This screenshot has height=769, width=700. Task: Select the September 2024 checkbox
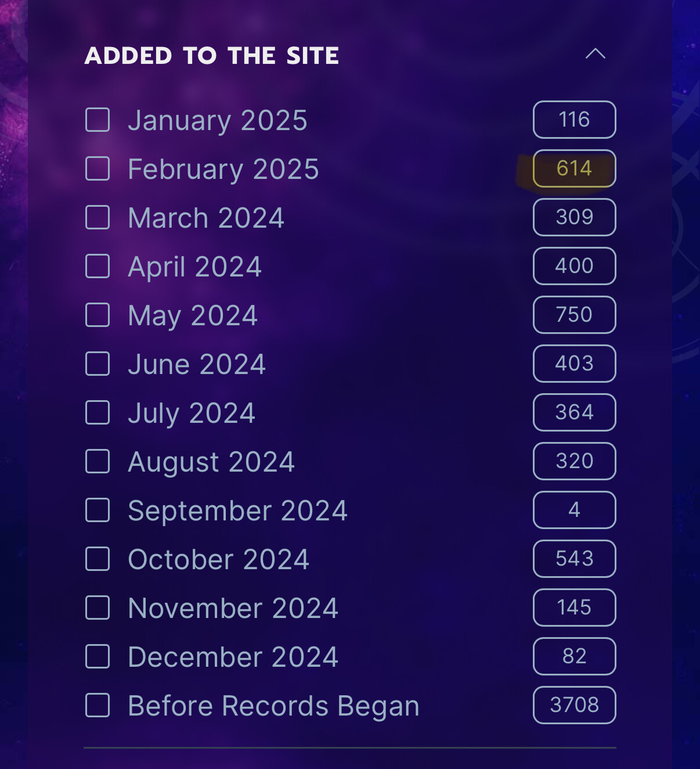(98, 510)
